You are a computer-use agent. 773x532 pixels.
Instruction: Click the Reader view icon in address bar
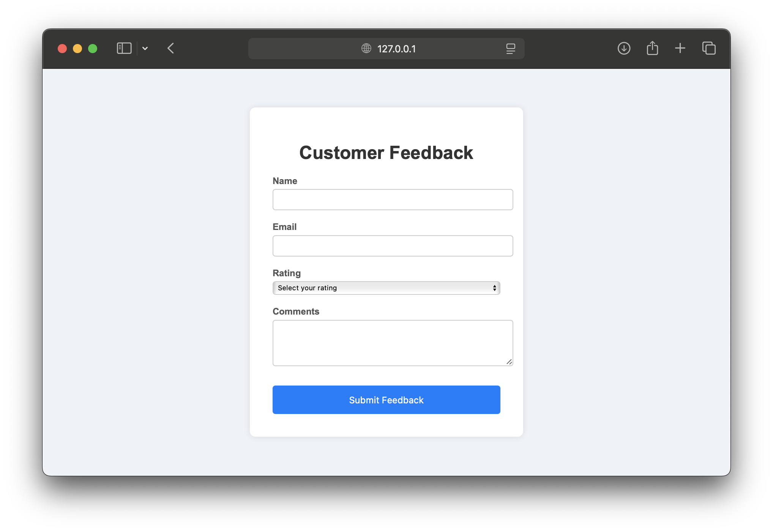coord(511,49)
